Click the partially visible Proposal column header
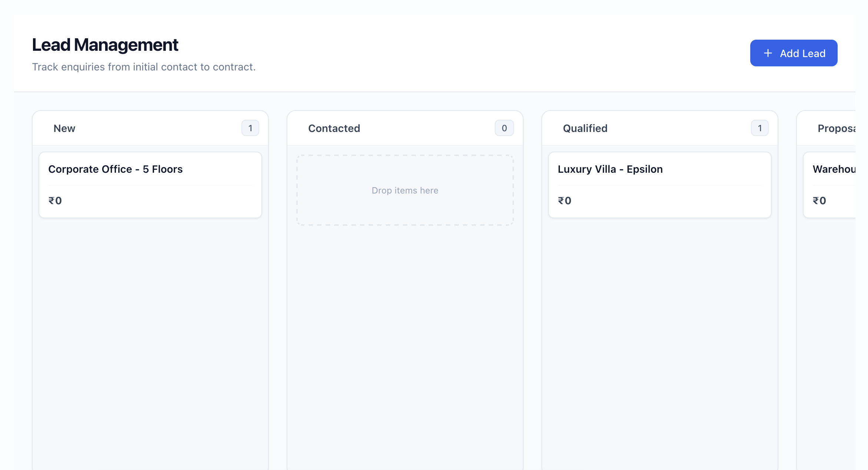 (x=836, y=129)
